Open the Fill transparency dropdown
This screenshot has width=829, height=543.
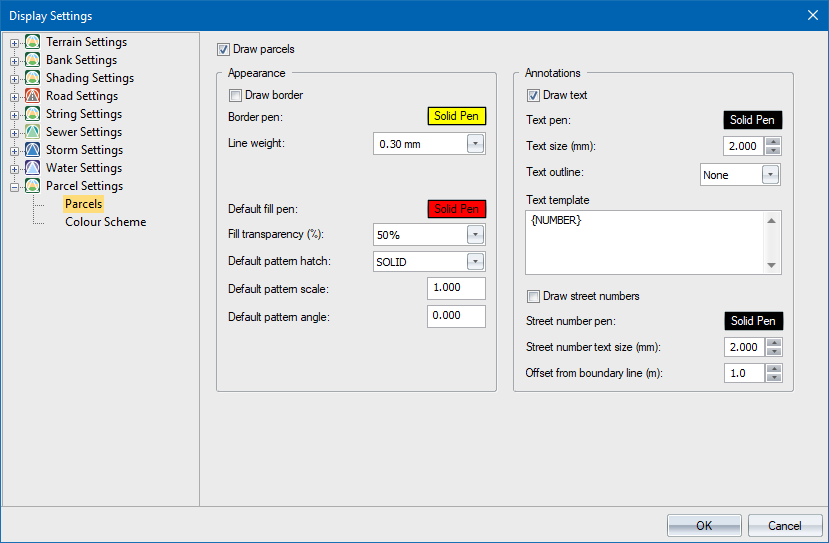tap(475, 235)
